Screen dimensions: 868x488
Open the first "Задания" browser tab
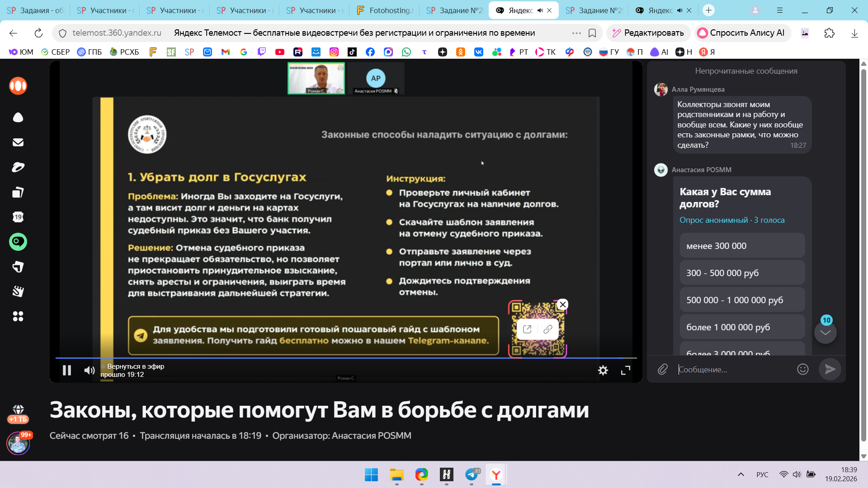(35, 10)
